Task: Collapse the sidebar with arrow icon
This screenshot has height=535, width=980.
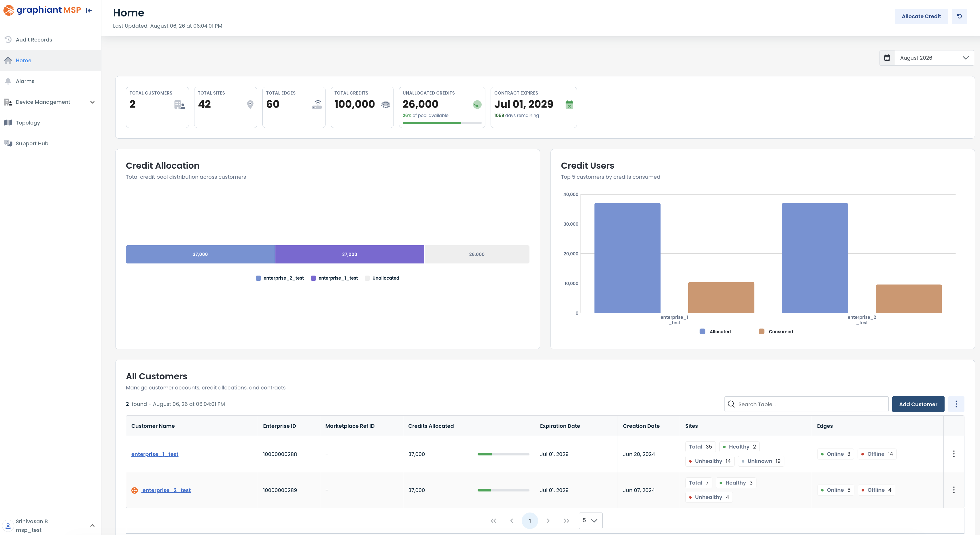Action: tap(89, 11)
